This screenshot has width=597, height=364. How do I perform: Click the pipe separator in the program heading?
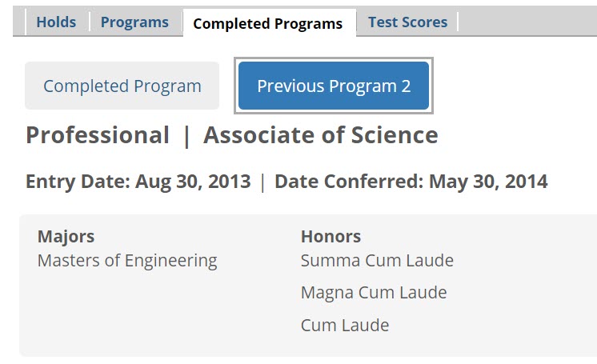pyautogui.click(x=186, y=135)
